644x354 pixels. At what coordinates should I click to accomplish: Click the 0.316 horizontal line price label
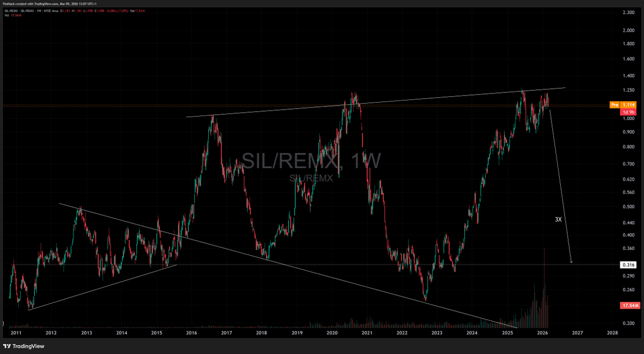[628, 265]
